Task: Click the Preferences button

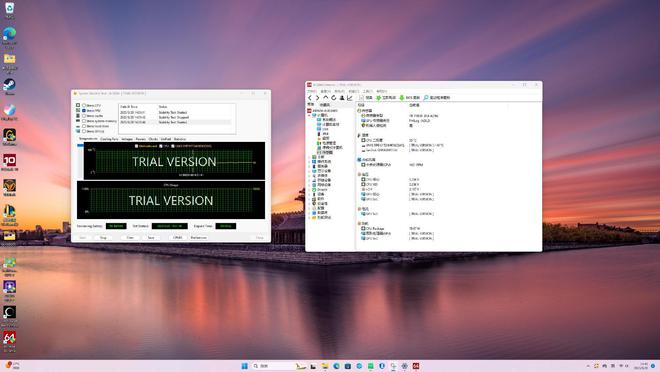Action: point(199,238)
